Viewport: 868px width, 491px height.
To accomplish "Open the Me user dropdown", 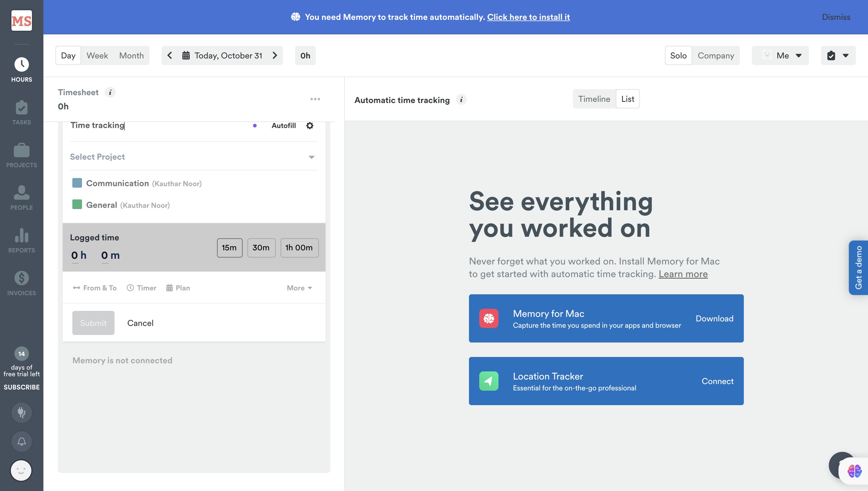I will [780, 55].
